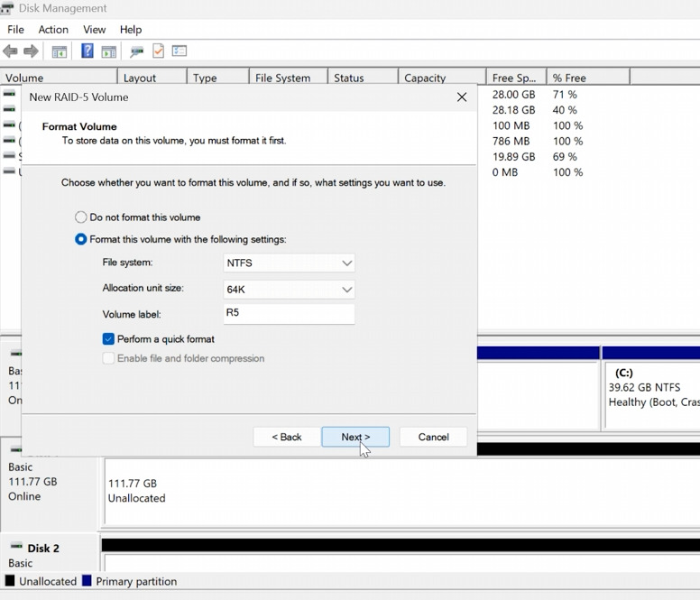
Task: Click the < Back button
Action: pos(287,437)
